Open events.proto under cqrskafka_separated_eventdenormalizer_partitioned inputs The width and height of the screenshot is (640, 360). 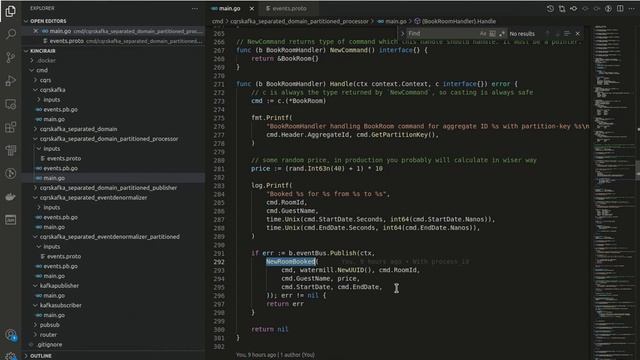[64, 256]
